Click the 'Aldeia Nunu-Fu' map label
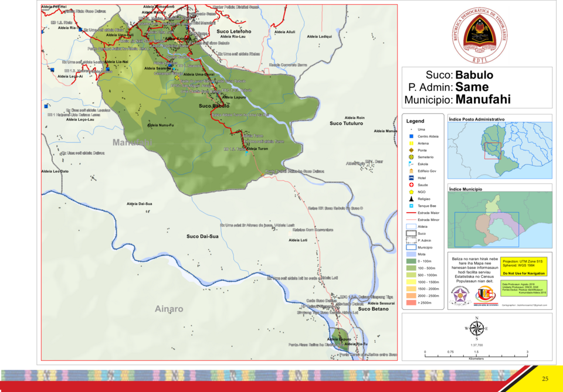The image size is (563, 392). 161,125
